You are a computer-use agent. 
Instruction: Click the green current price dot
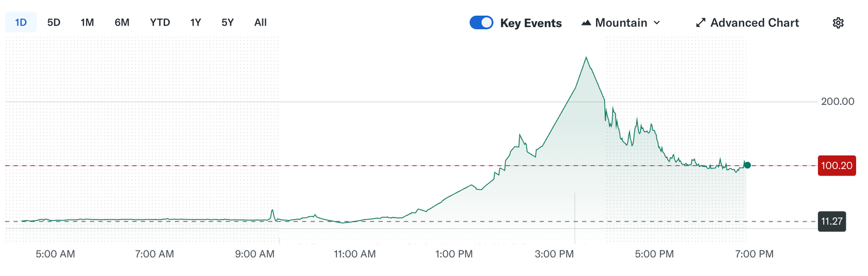point(747,165)
